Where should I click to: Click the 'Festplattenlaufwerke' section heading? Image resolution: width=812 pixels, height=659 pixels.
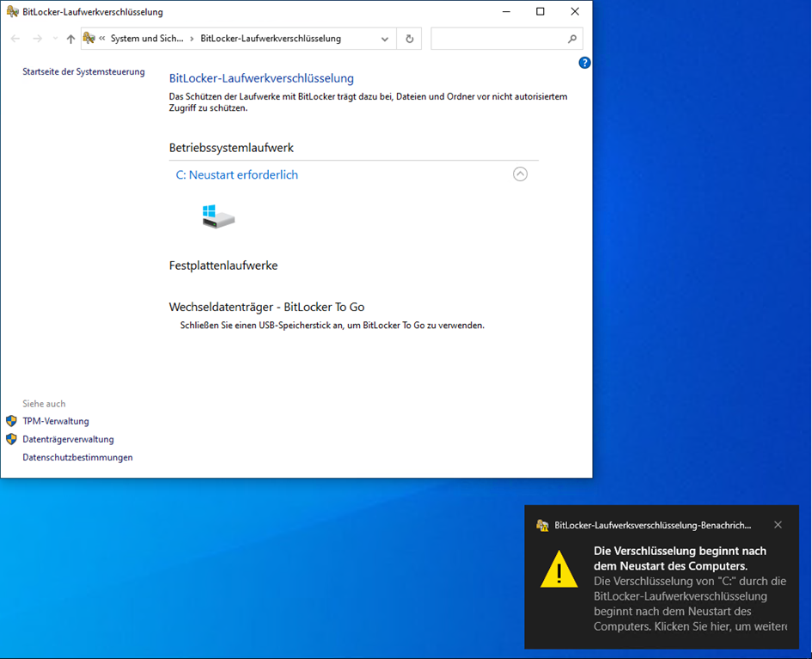click(223, 265)
